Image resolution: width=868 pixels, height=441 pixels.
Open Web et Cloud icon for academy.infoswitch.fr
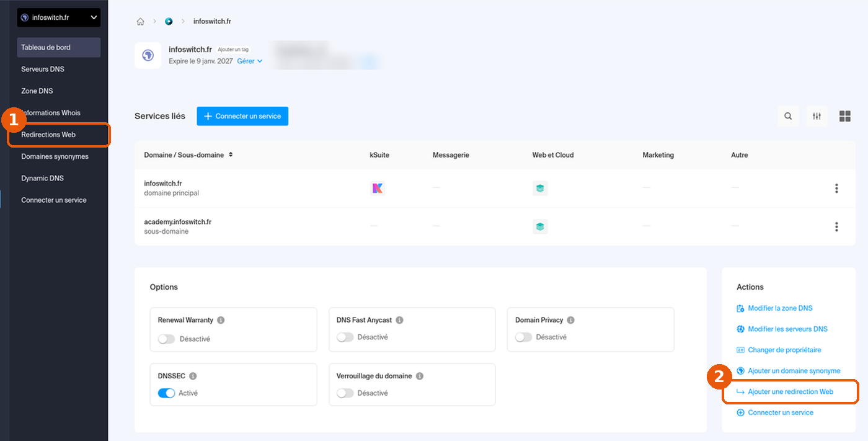(540, 226)
